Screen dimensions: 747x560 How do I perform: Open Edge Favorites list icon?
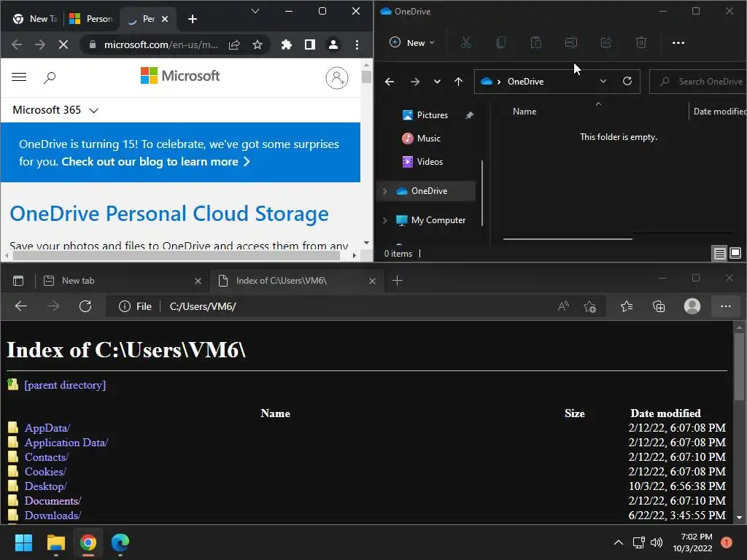pos(627,307)
